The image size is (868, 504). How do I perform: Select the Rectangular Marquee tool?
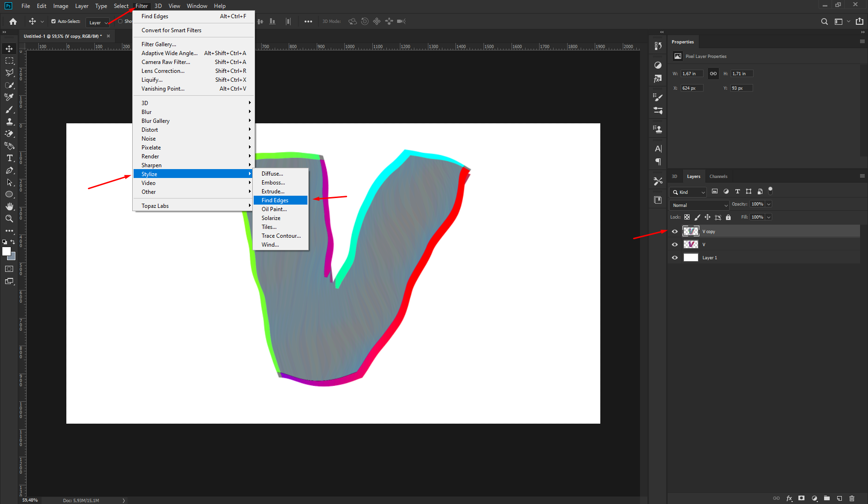pyautogui.click(x=9, y=61)
